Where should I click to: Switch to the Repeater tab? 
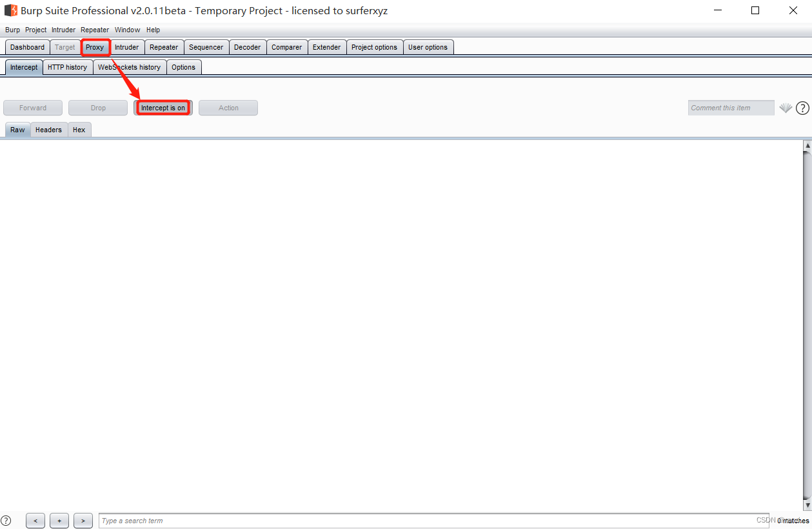[164, 47]
